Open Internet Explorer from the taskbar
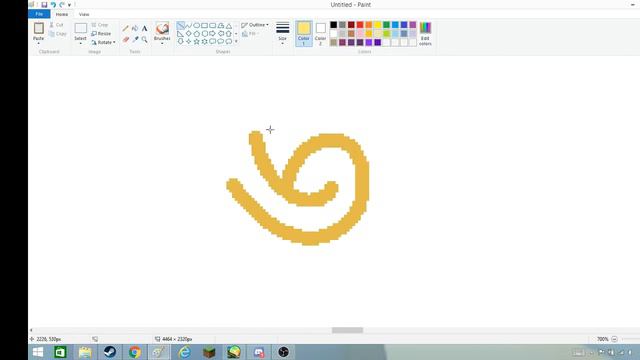640x360 pixels. pyautogui.click(x=184, y=352)
